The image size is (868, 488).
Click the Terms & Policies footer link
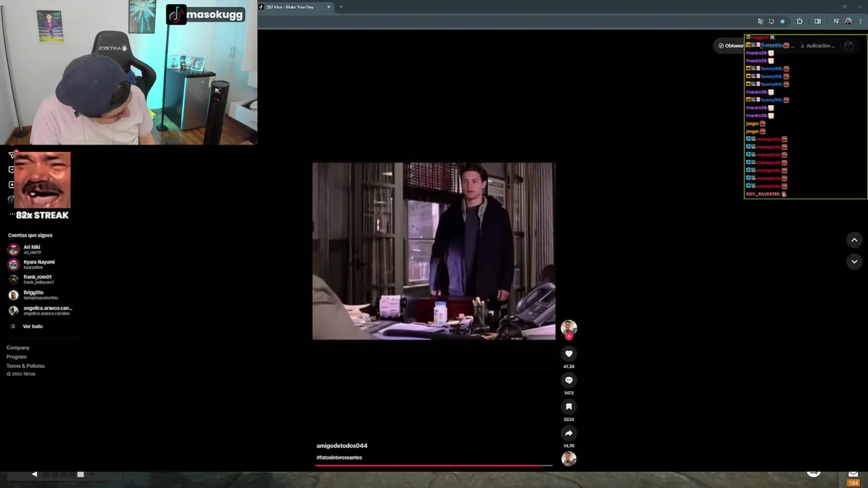pos(25,366)
